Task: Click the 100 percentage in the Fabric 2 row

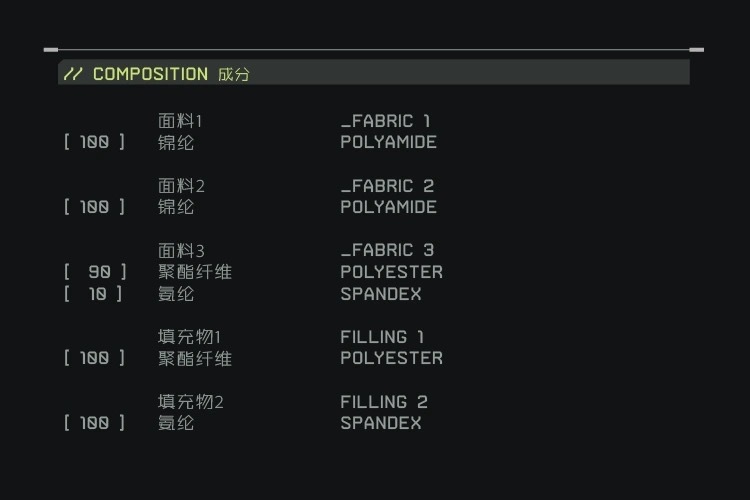Action: click(95, 207)
